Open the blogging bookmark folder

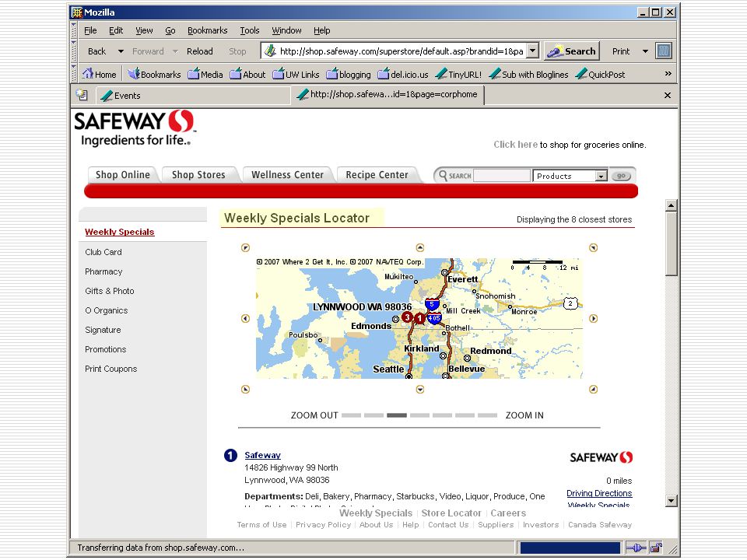click(349, 75)
